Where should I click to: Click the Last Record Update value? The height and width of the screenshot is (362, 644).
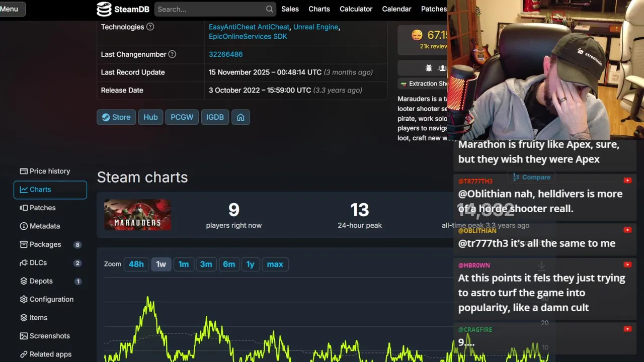pyautogui.click(x=291, y=72)
